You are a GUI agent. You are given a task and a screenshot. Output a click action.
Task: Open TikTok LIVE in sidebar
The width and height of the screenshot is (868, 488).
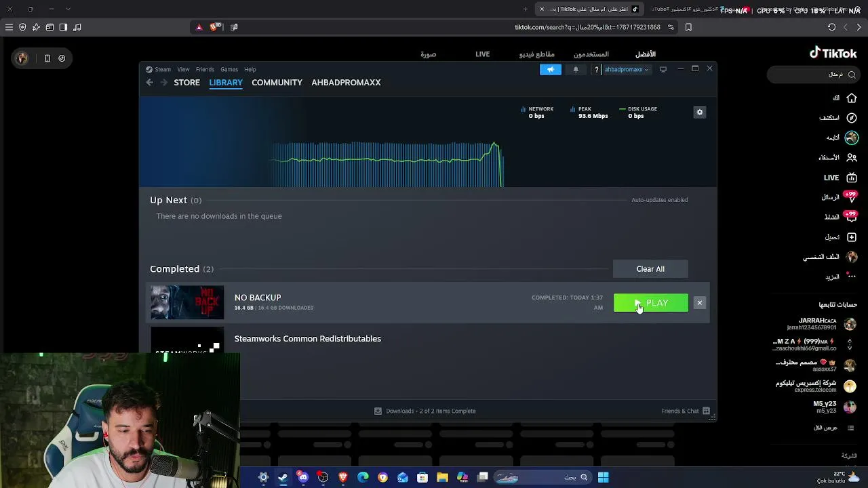841,178
